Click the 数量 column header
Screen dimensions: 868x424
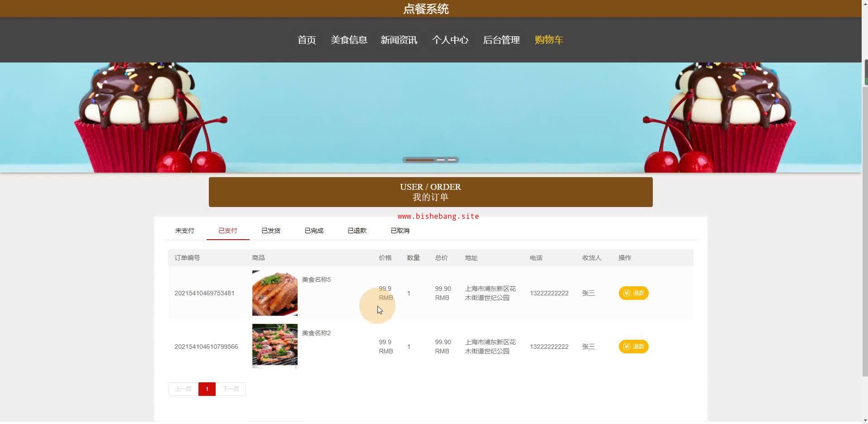[413, 258]
